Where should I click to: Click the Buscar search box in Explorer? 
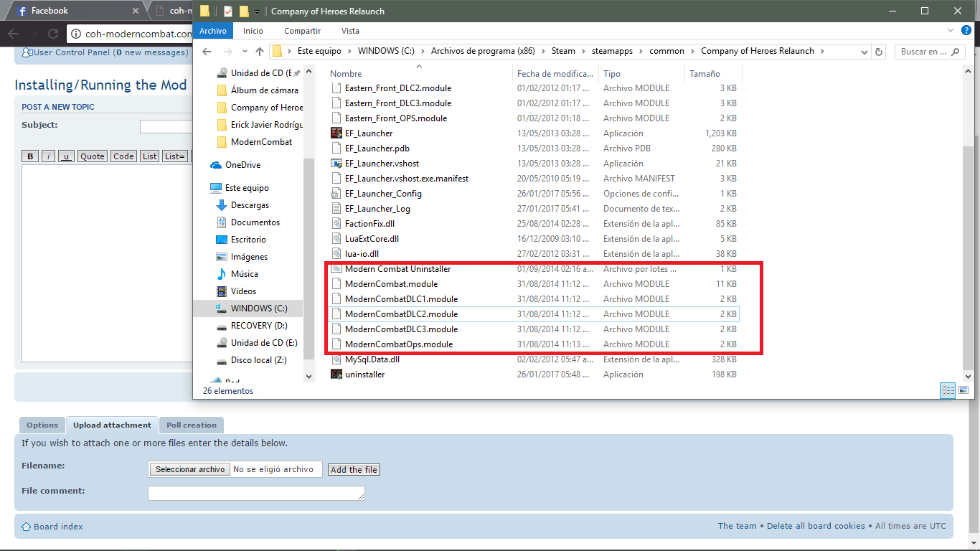point(930,52)
